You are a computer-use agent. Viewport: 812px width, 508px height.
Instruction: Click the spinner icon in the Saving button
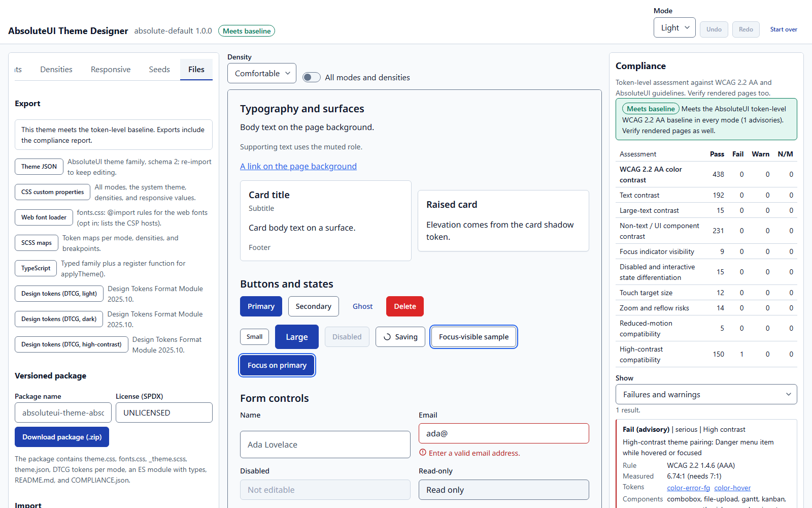387,337
